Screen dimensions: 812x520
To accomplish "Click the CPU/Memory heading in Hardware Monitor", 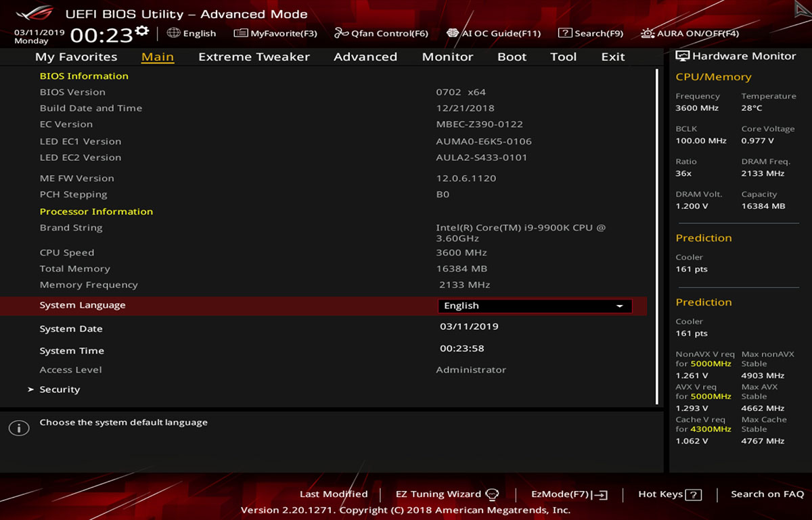I will [x=713, y=77].
